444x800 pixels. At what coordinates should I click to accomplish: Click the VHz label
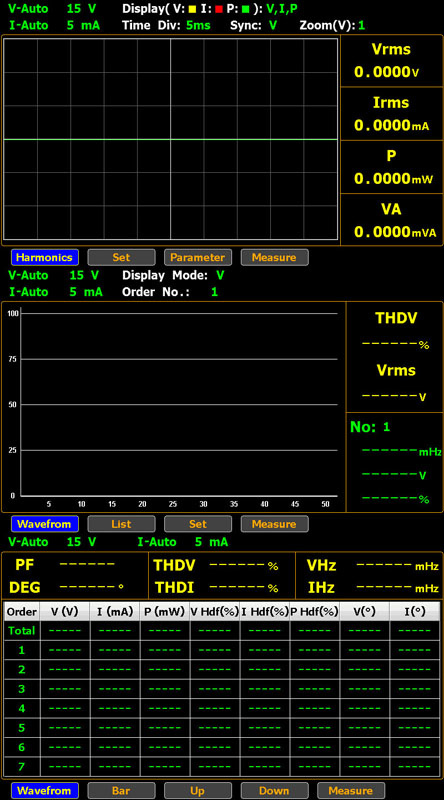(321, 565)
